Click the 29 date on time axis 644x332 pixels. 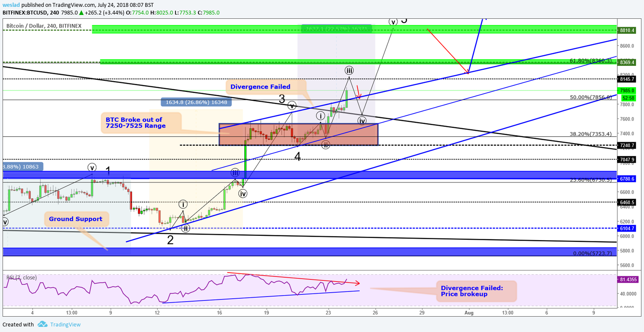pos(422,313)
